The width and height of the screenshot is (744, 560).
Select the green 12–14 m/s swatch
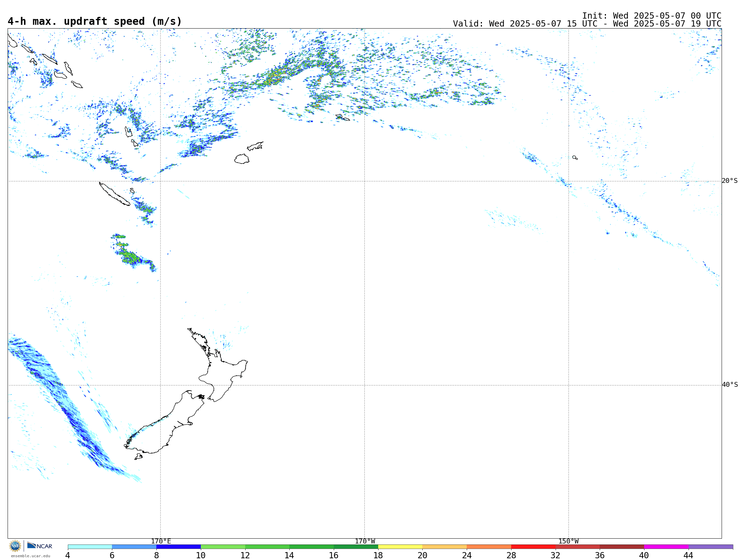click(x=267, y=547)
